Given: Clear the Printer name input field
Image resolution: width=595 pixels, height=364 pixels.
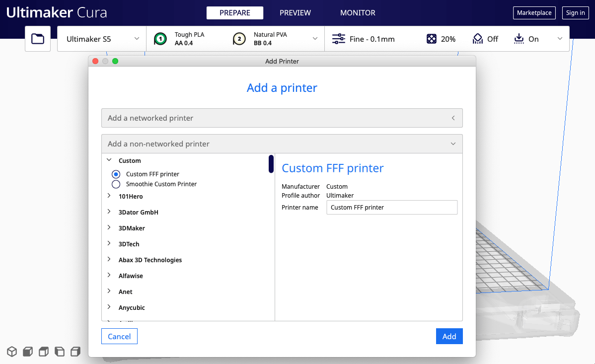Looking at the screenshot, I should pos(391,207).
